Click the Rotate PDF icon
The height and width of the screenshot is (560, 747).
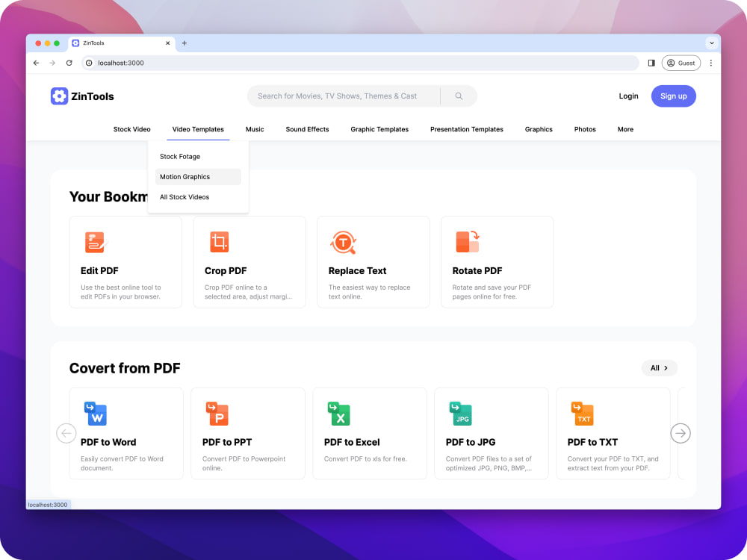(x=468, y=241)
